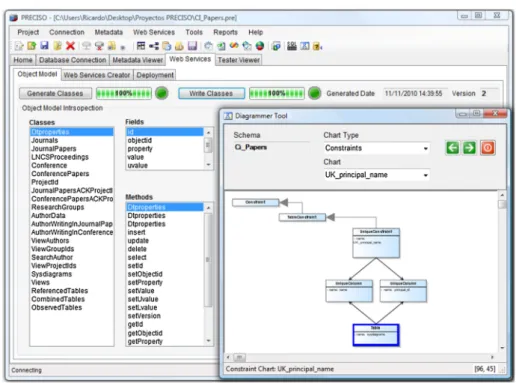The height and width of the screenshot is (383, 516).
Task: Switch to the Metadata Viewer tab
Action: pyautogui.click(x=138, y=60)
